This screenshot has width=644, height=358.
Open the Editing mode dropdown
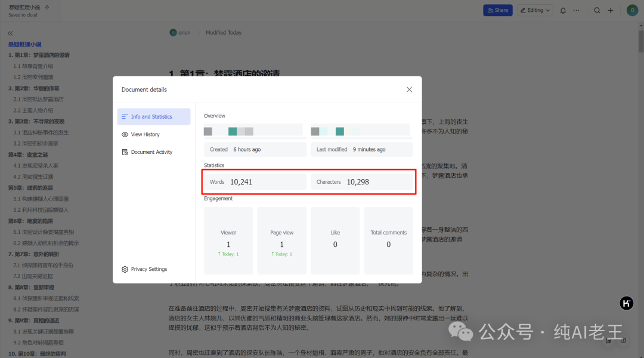(x=534, y=10)
